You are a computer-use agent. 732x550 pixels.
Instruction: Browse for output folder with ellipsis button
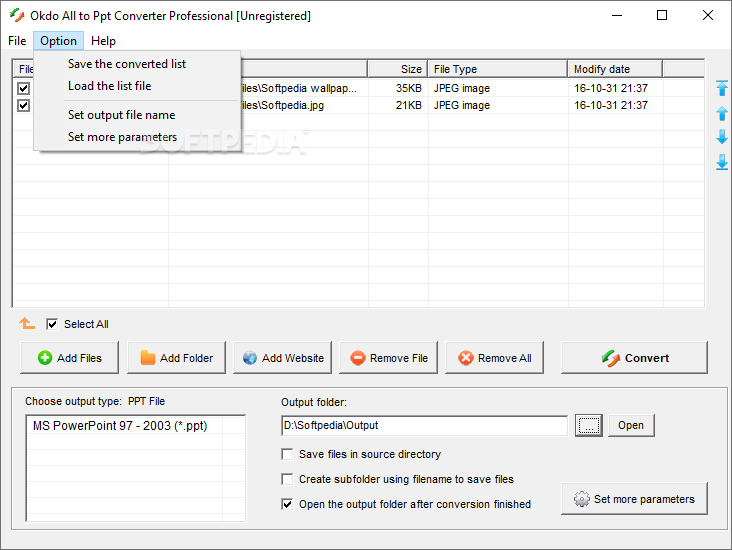pos(589,425)
